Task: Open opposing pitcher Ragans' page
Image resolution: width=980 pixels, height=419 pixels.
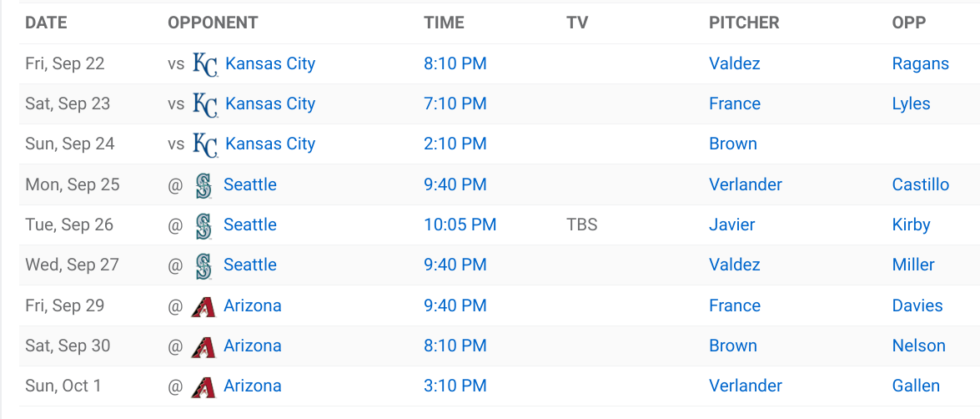Action: click(921, 63)
